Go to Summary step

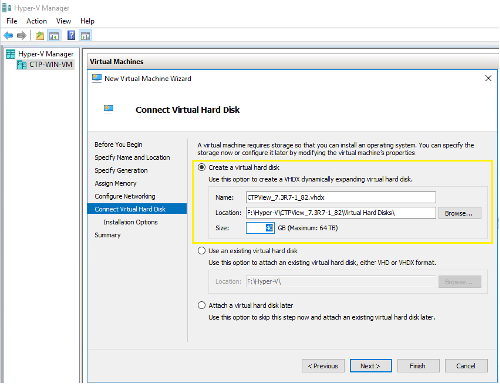coord(107,235)
